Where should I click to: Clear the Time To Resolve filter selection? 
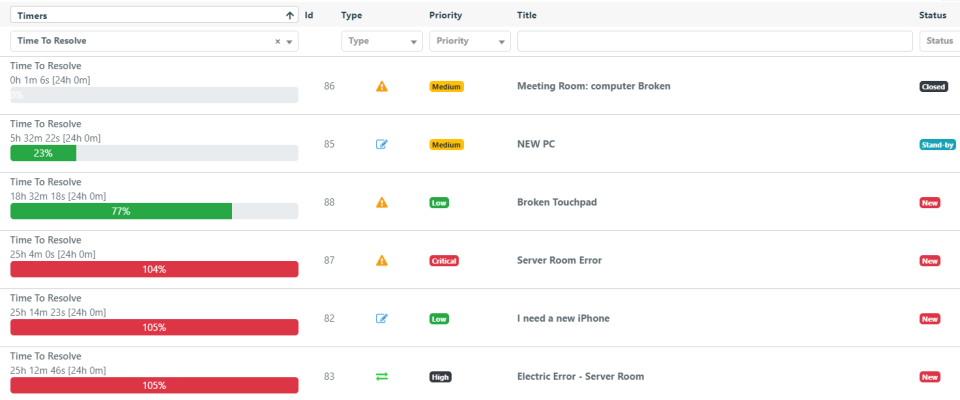278,42
